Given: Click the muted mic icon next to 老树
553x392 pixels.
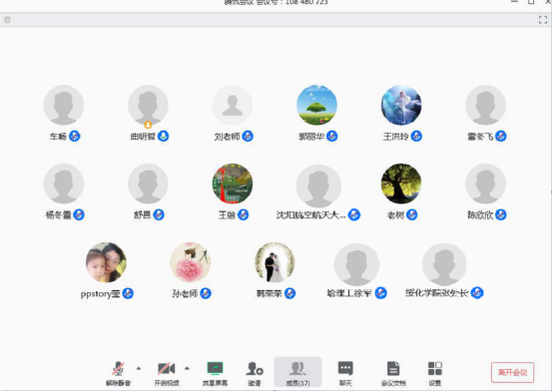Looking at the screenshot, I should coord(411,214).
